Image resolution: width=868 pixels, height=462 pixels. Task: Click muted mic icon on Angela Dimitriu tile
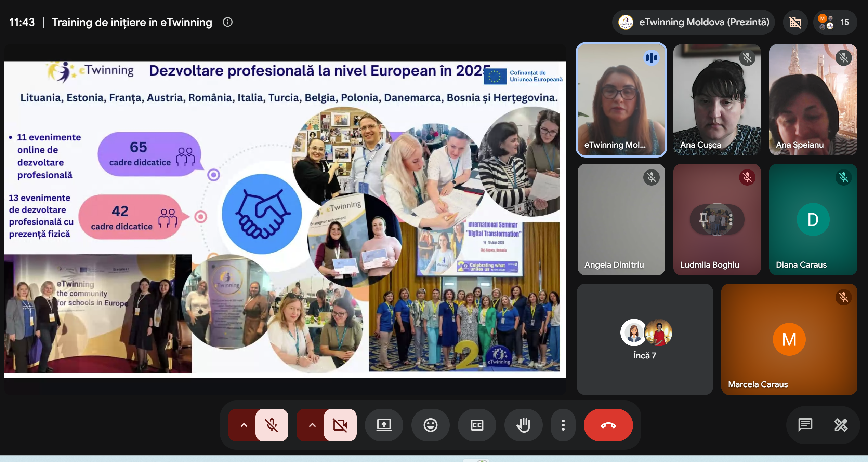652,177
